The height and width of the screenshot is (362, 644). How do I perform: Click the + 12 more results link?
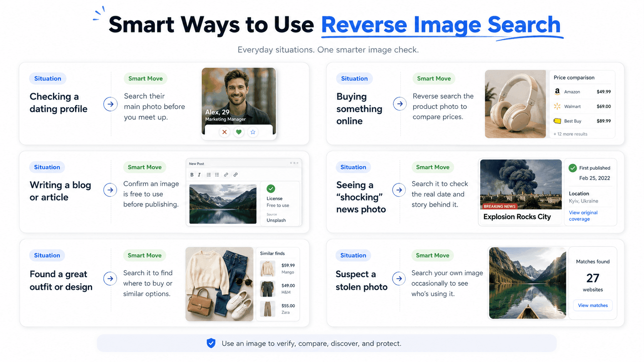570,134
